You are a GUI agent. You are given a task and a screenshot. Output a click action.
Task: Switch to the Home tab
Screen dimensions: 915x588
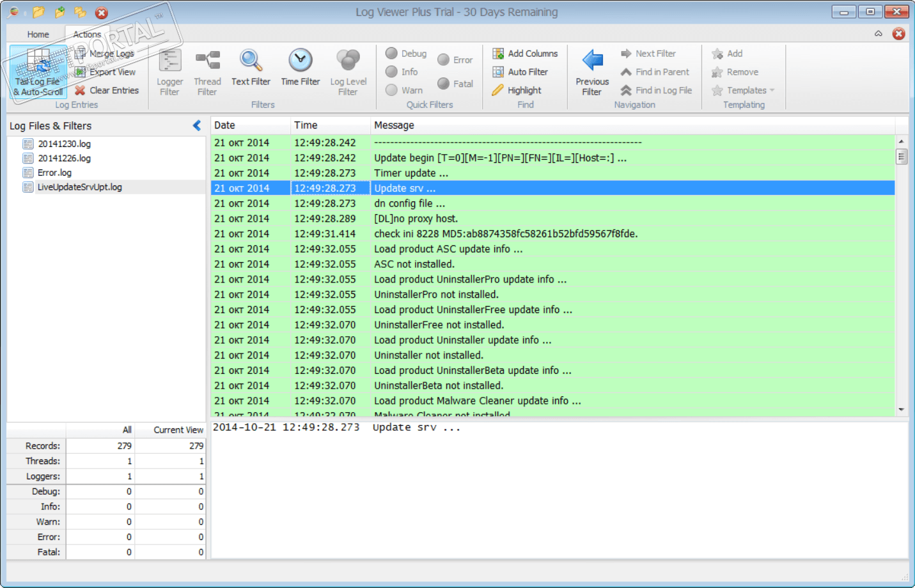point(38,35)
